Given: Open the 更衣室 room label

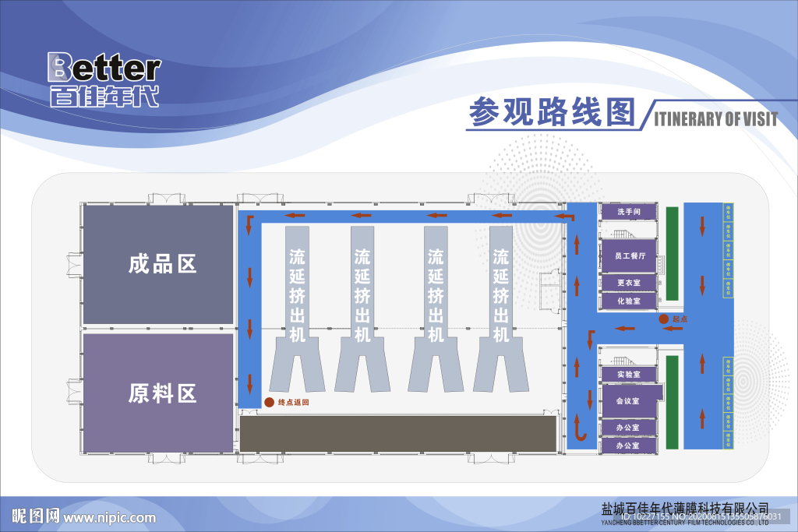Looking at the screenshot, I should pyautogui.click(x=628, y=283).
